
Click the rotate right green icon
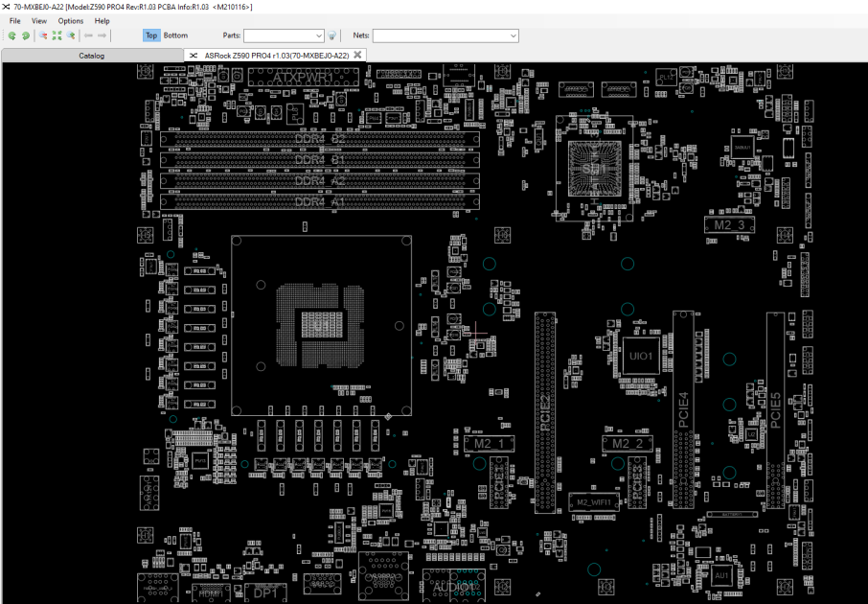tap(26, 35)
